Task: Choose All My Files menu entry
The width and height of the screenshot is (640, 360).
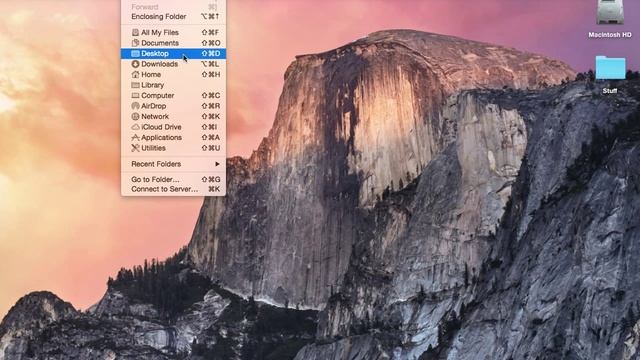Action: [173, 32]
